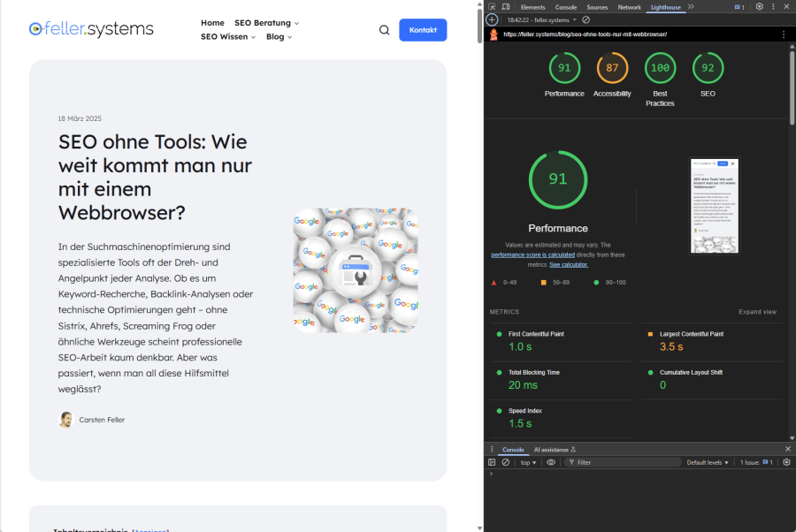Viewport: 796px width, 532px height.
Task: Open the website search icon
Action: coord(385,30)
